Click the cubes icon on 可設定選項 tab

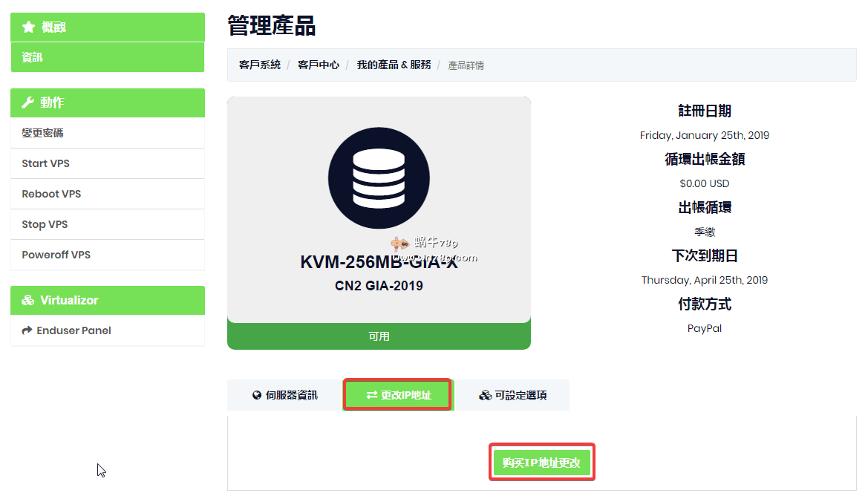click(485, 395)
